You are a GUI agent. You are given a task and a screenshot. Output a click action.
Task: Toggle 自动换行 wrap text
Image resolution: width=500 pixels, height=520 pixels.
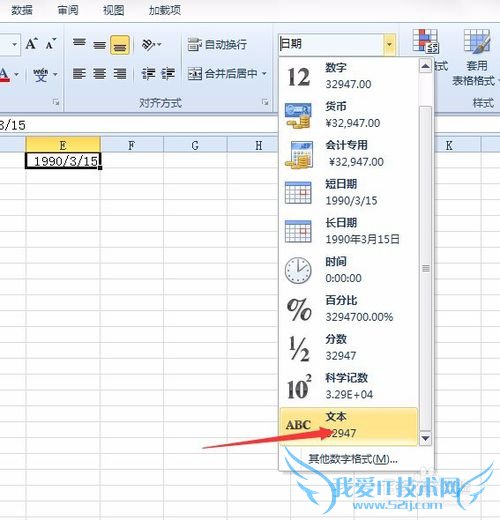tap(217, 44)
